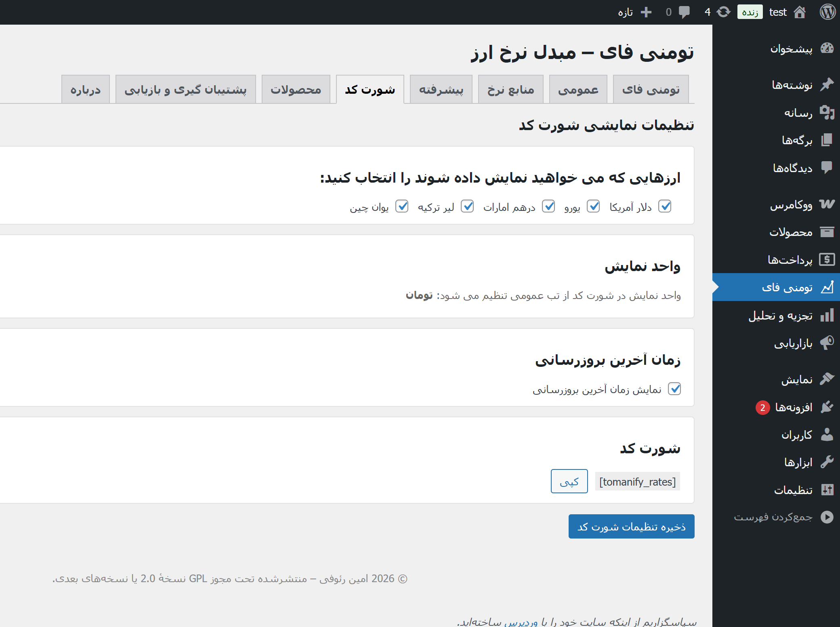Uncheck the یورو currency checkbox
Viewport: 840px width, 627px height.
594,206
